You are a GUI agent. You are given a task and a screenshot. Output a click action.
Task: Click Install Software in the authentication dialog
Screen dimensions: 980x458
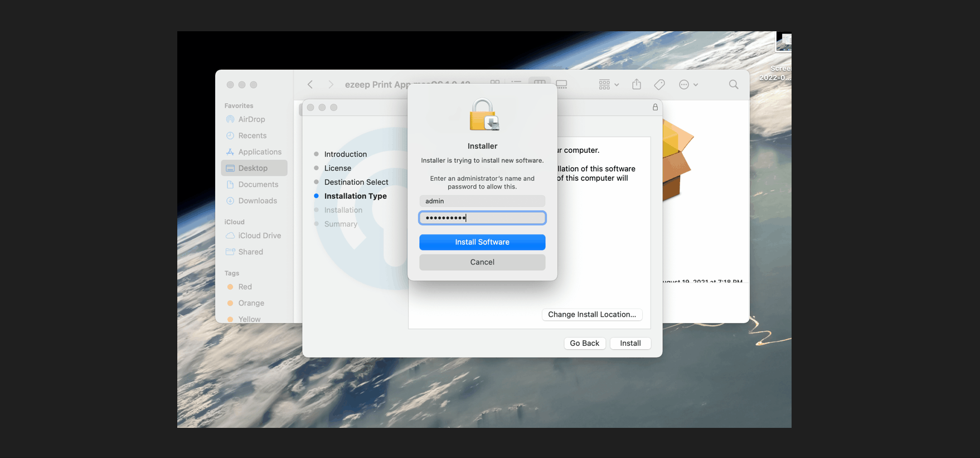pos(482,242)
